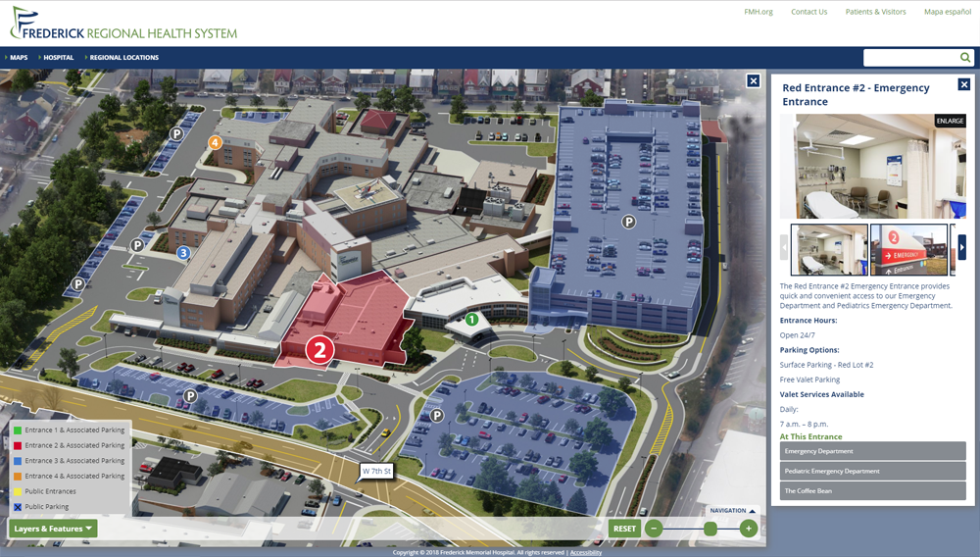Zoom out with the minus button
This screenshot has height=557, width=980.
[x=654, y=529]
